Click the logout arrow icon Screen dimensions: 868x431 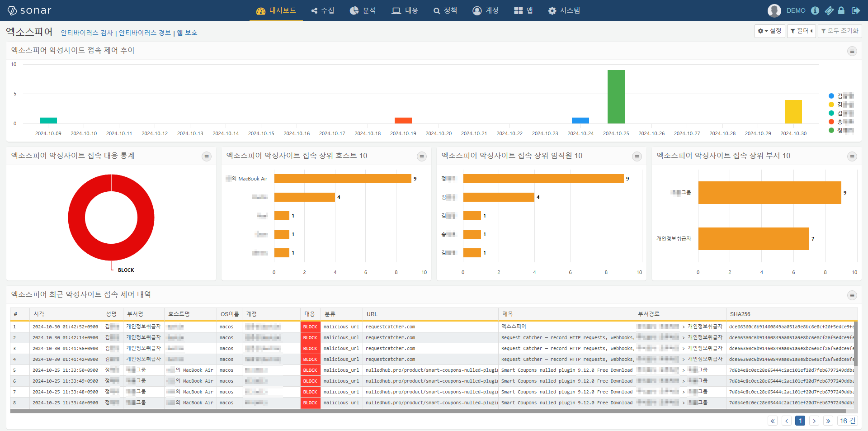click(855, 10)
